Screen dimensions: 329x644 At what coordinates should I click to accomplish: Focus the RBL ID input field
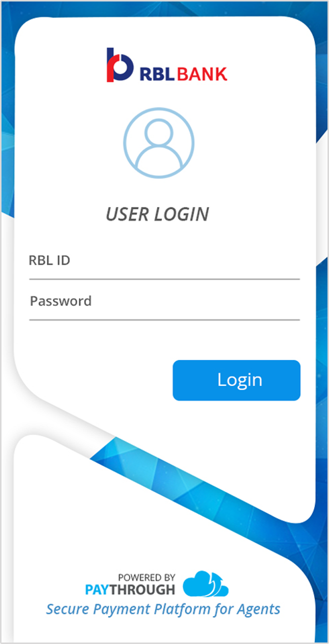click(x=164, y=261)
